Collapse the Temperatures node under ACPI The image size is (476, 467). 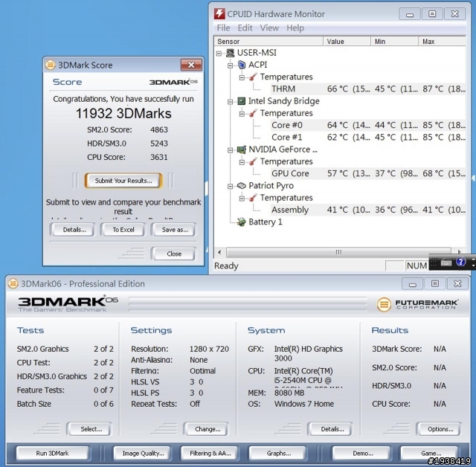tap(242, 77)
